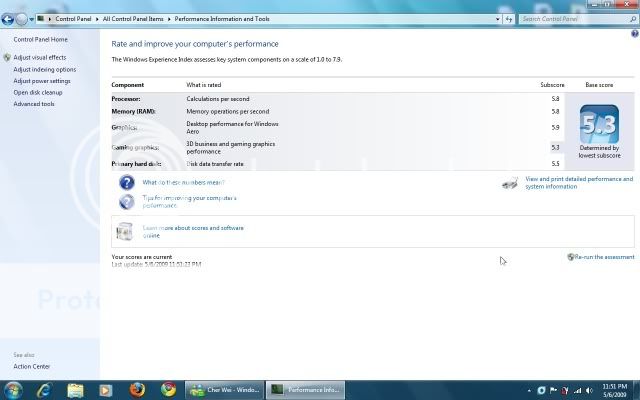
Task: Click the Back navigation arrow button
Action: point(8,18)
